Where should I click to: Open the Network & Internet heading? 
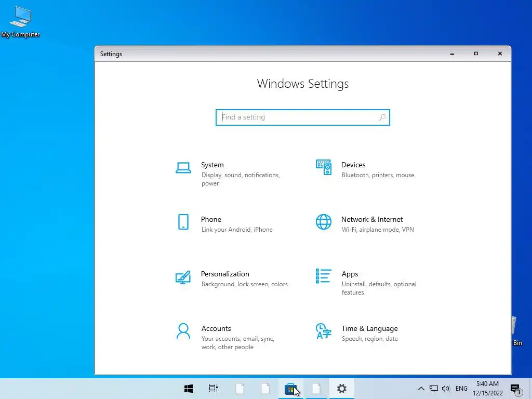click(372, 220)
